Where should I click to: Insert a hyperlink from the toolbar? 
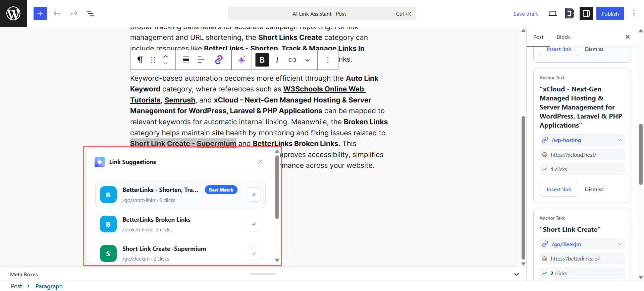[292, 60]
